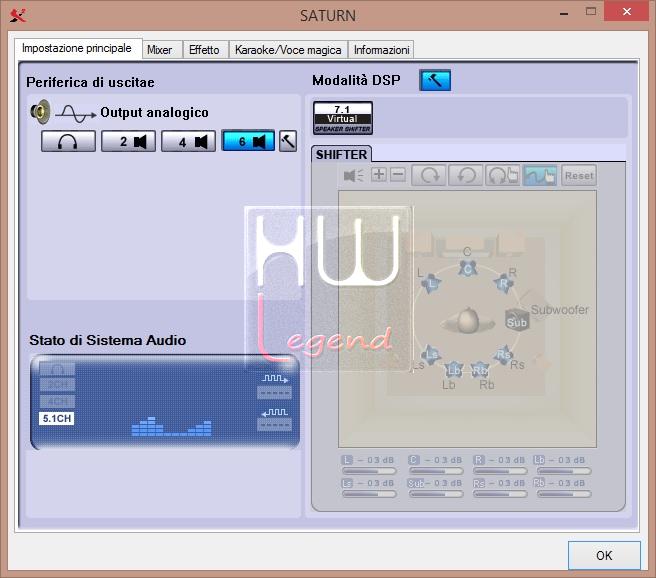The width and height of the screenshot is (656, 578).
Task: Click the Reset button in Shifter
Action: pyautogui.click(x=579, y=175)
